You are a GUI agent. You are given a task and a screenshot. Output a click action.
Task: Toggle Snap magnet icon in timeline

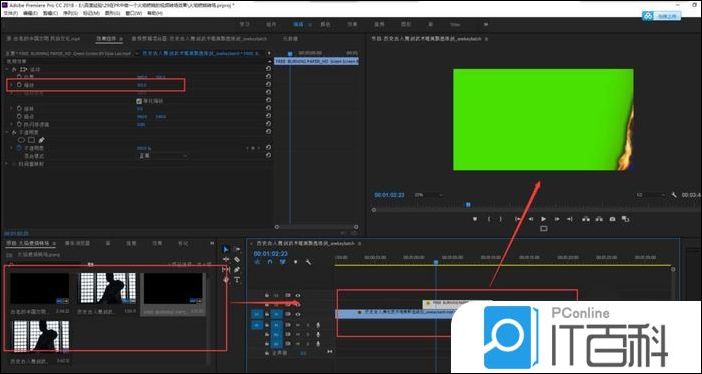270,262
